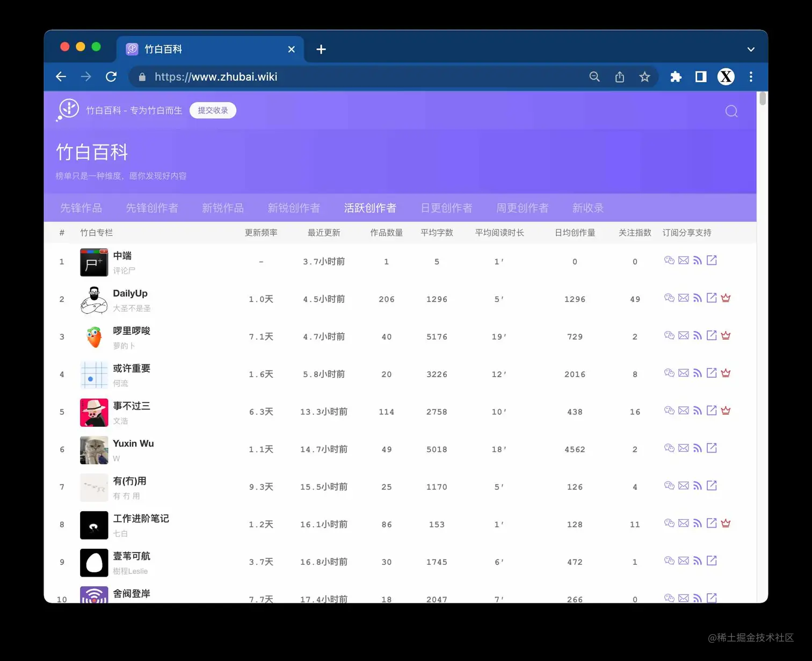812x661 pixels.
Task: Open the DailyUp column link
Action: click(130, 293)
